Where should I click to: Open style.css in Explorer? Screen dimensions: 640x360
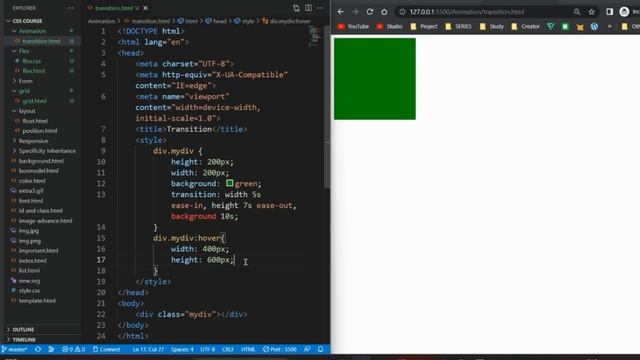click(29, 291)
